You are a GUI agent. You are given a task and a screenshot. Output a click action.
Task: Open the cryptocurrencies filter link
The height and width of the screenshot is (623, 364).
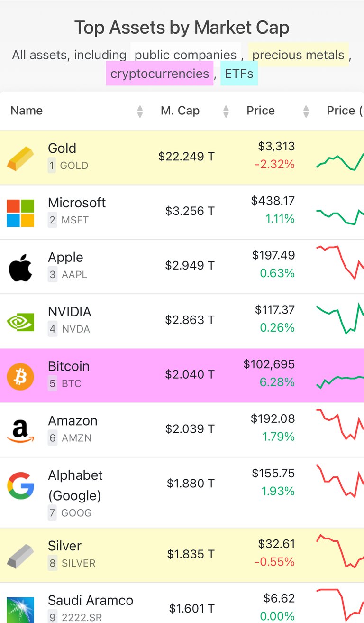(160, 74)
